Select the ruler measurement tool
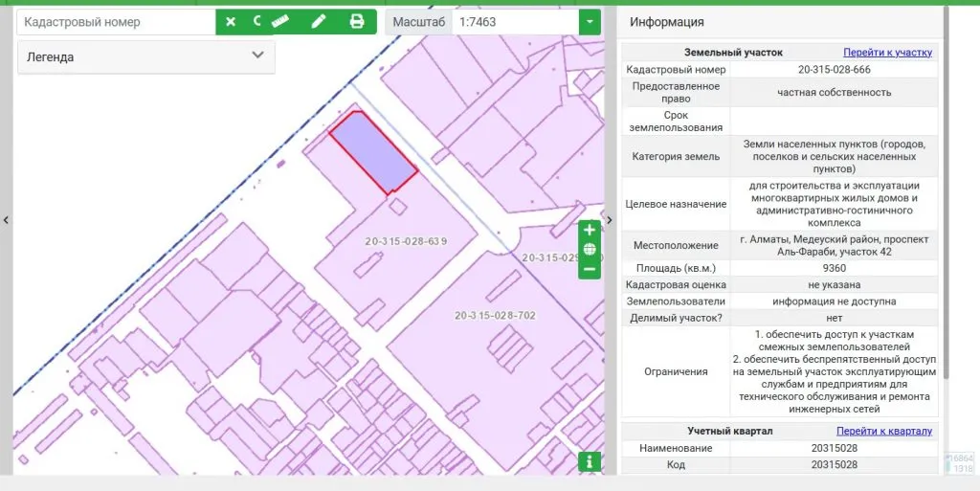This screenshot has height=491, width=980. [280, 21]
